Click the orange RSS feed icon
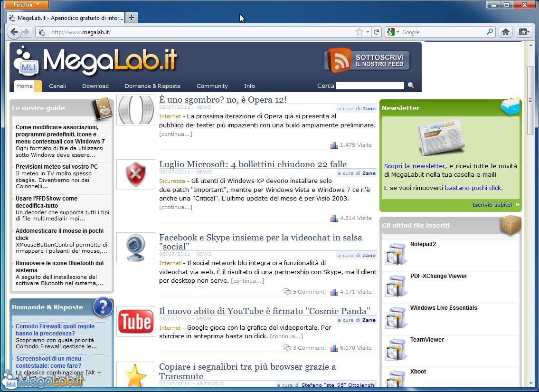 point(339,60)
